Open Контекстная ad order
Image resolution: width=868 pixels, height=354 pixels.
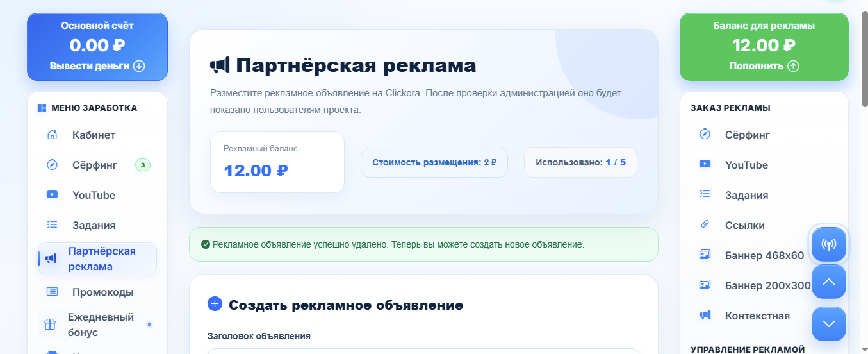pos(764,316)
